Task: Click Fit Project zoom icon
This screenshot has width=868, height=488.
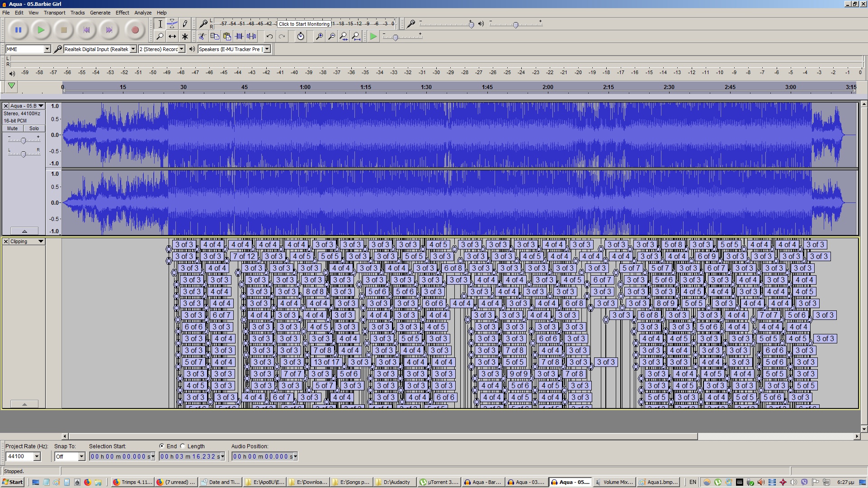Action: coord(356,36)
